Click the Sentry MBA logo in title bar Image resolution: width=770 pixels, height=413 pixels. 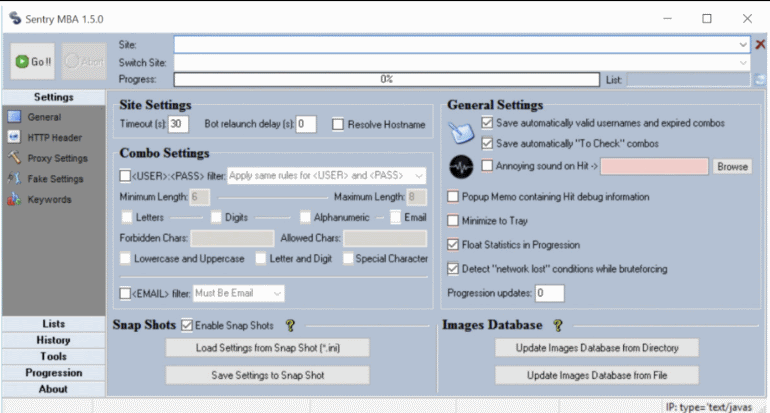(x=15, y=18)
